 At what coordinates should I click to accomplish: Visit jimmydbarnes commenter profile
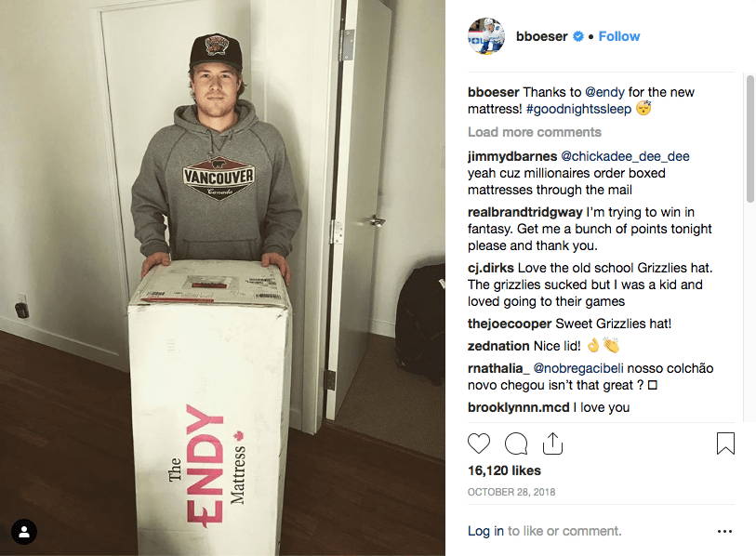click(512, 156)
